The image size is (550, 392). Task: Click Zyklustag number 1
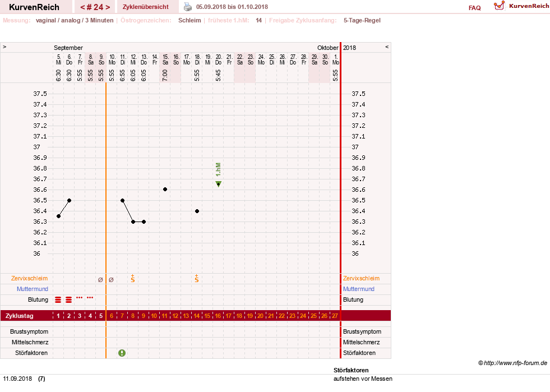coord(58,316)
